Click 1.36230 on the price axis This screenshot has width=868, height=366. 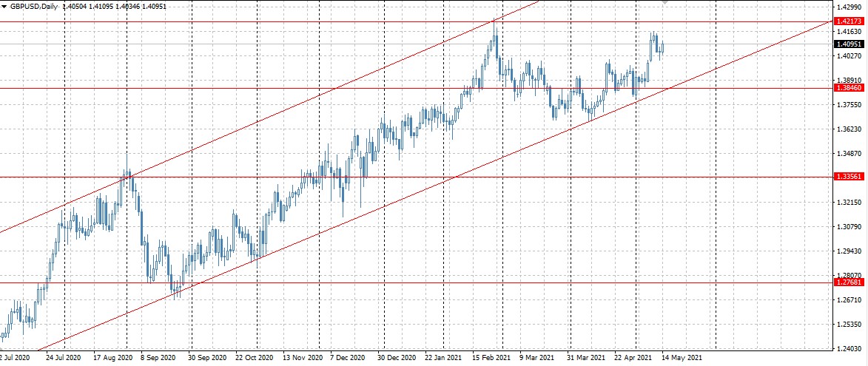pyautogui.click(x=850, y=129)
